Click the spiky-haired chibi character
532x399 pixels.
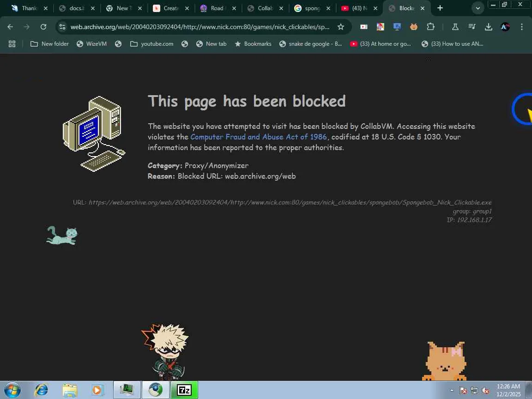(x=165, y=352)
